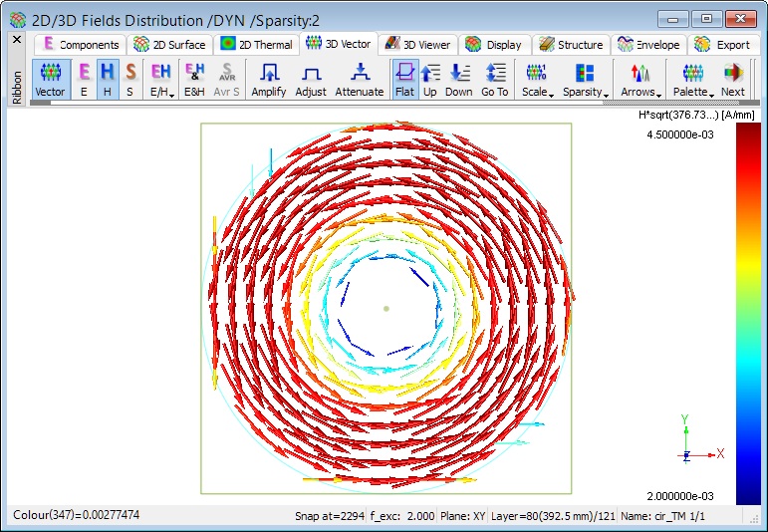Move up one layer with Up icon
The height and width of the screenshot is (532, 768).
(x=430, y=79)
